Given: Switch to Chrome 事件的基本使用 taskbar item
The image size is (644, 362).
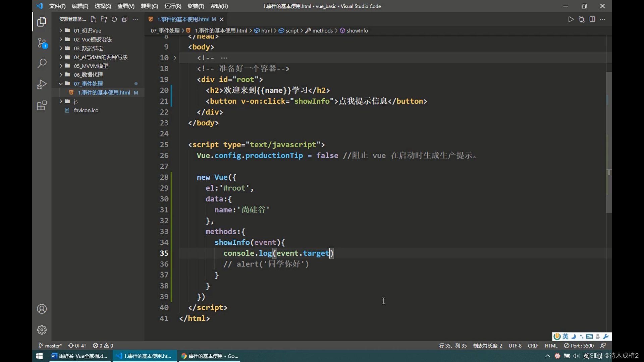Looking at the screenshot, I should coord(210,356).
